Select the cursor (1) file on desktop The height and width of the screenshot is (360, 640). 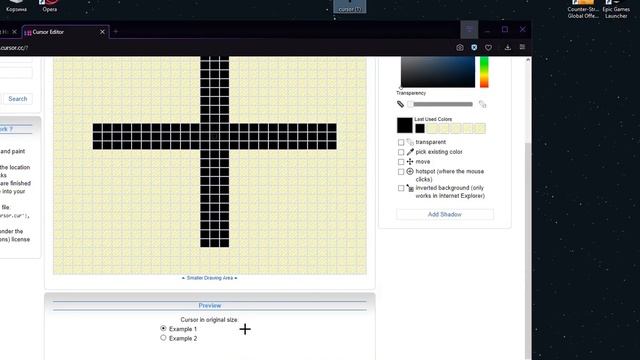(350, 6)
